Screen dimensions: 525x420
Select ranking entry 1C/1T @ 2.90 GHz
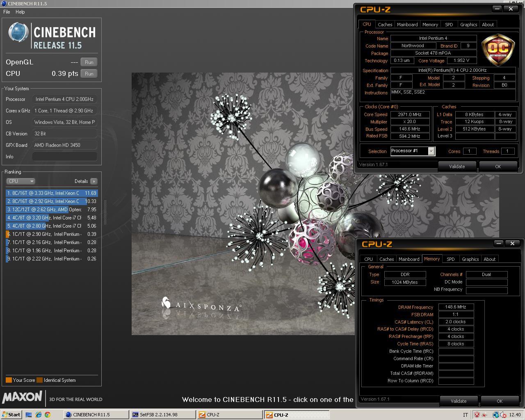(x=52, y=234)
